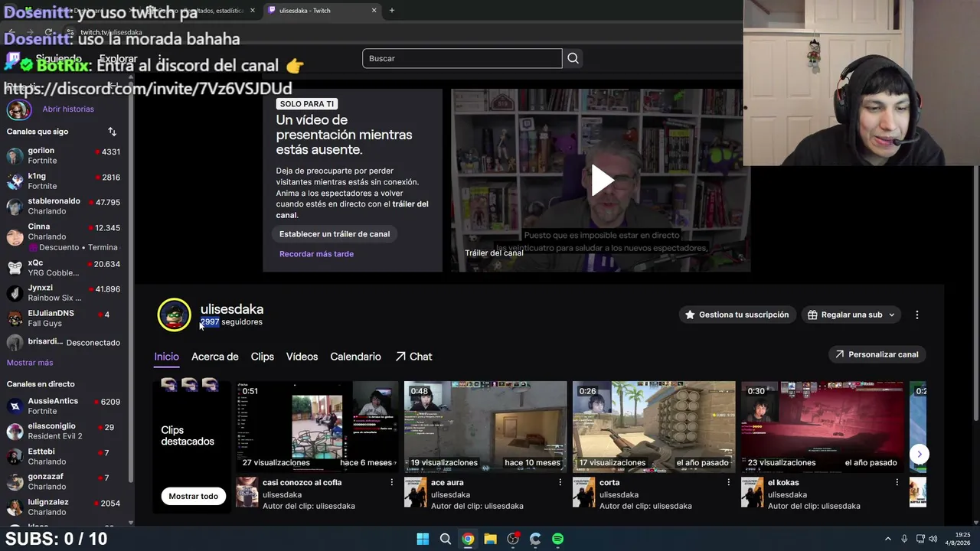Open options menu for clip casi conozco al cofla
This screenshot has width=980, height=551.
click(391, 483)
